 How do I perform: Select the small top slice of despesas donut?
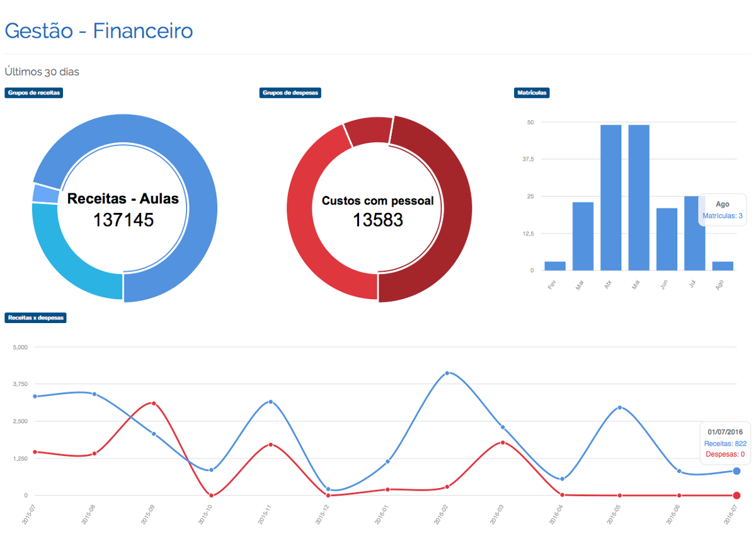point(369,131)
